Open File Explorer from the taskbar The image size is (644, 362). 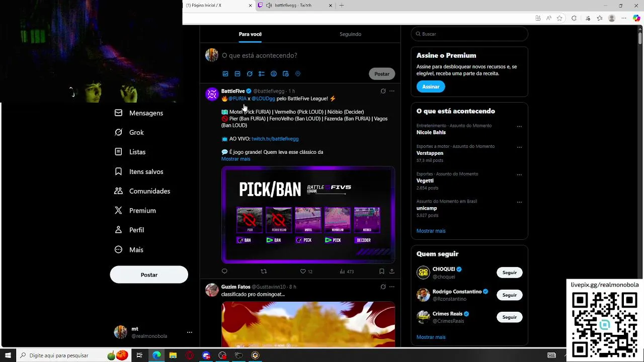(x=173, y=355)
